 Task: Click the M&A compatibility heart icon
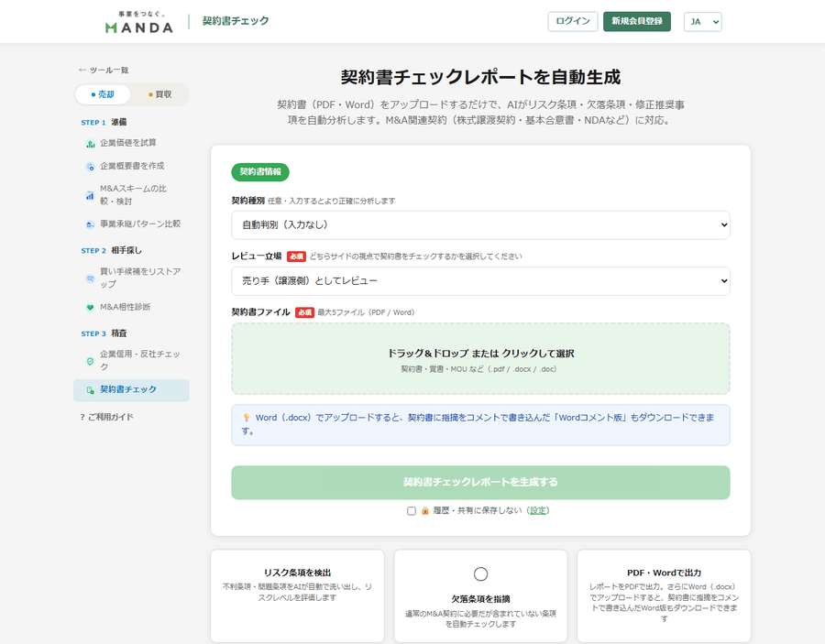point(90,307)
